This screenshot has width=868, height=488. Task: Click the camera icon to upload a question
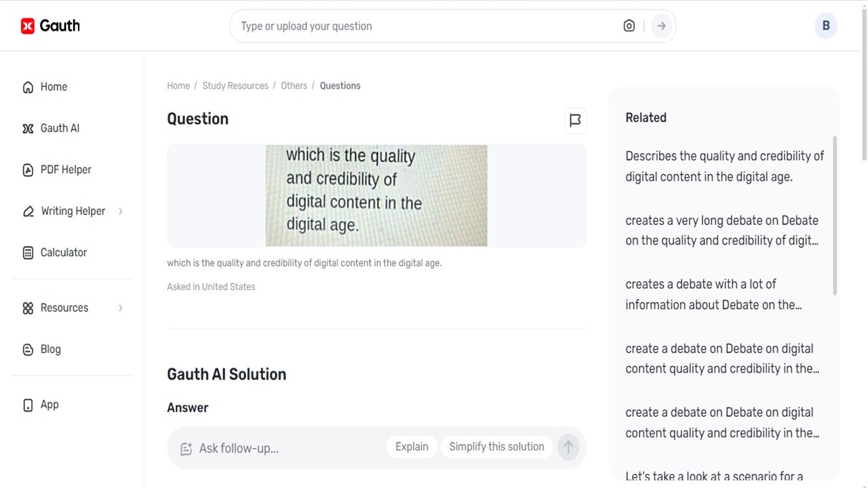[x=629, y=26]
